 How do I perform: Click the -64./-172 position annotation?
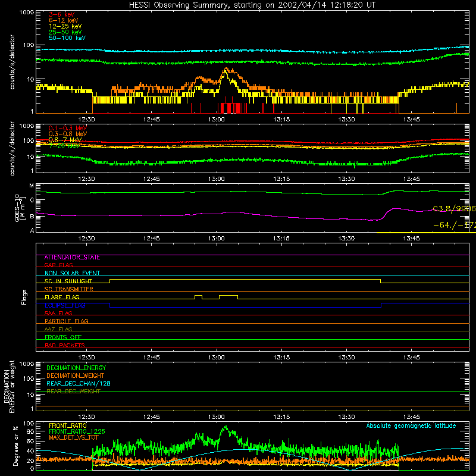click(x=455, y=226)
